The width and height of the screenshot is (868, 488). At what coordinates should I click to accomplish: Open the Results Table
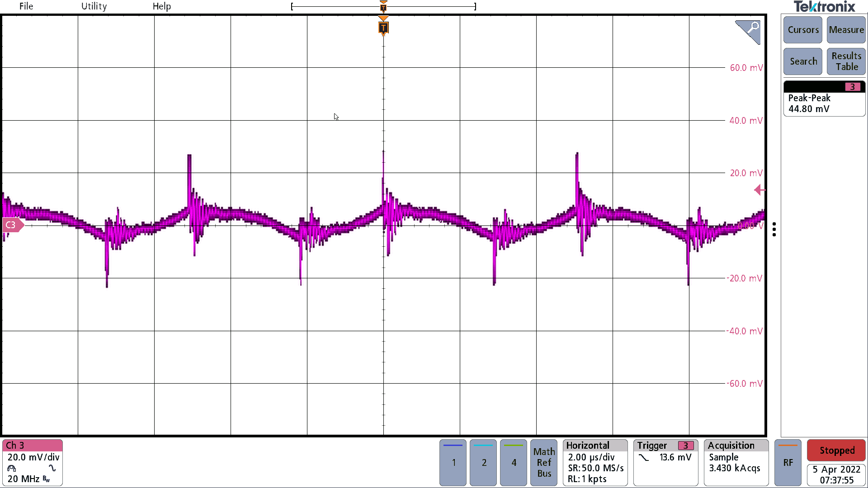tap(846, 61)
